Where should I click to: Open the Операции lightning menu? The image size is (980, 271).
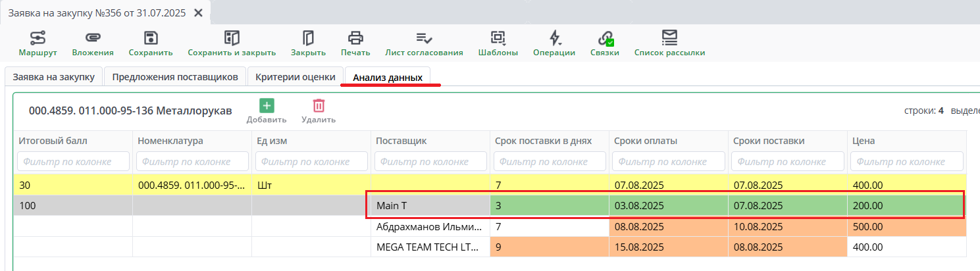point(554,38)
